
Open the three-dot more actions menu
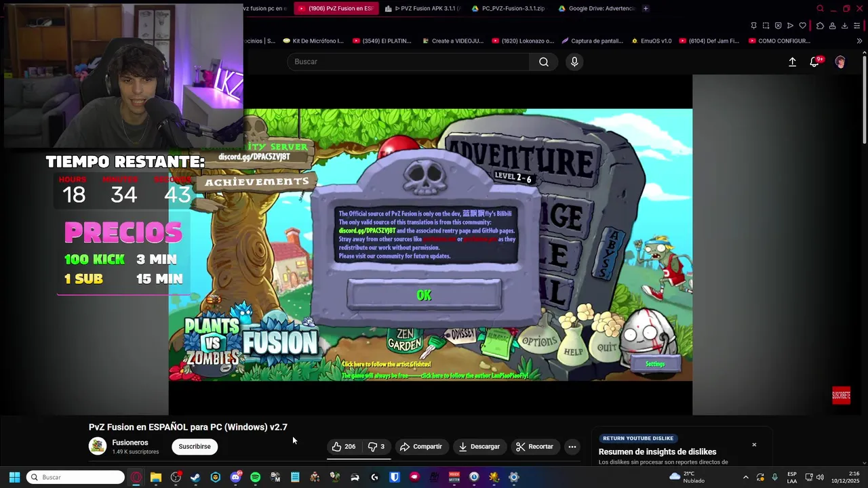coord(572,447)
